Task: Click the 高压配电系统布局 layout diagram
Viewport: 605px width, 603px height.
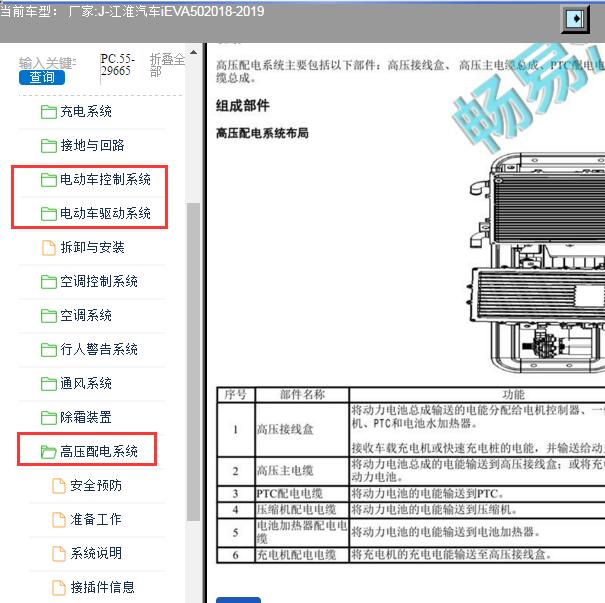Action: pos(536,262)
